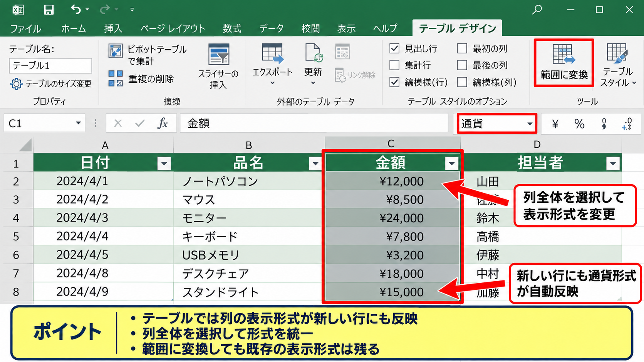
Task: Open the 日付 column filter dropdown
Action: point(164,163)
